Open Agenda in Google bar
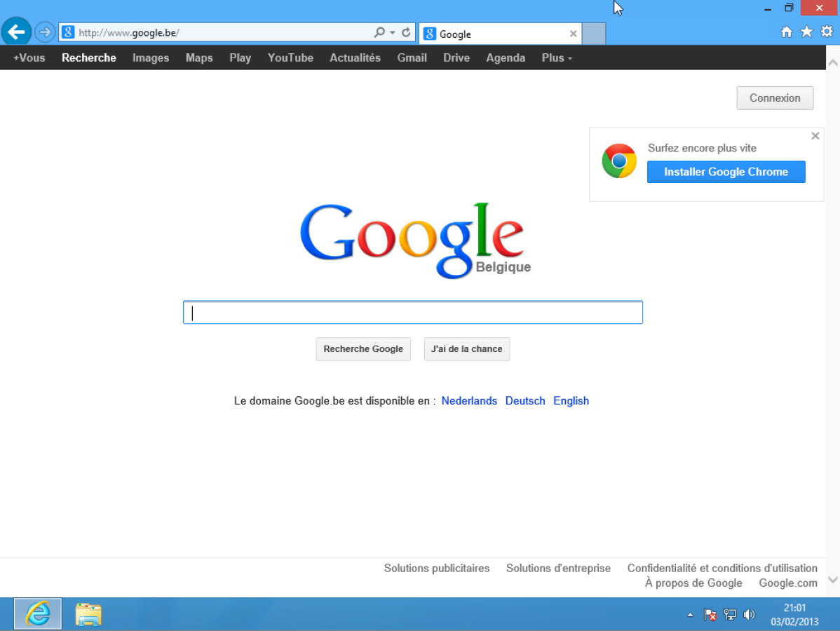Screen dimensions: 840x631 [506, 58]
